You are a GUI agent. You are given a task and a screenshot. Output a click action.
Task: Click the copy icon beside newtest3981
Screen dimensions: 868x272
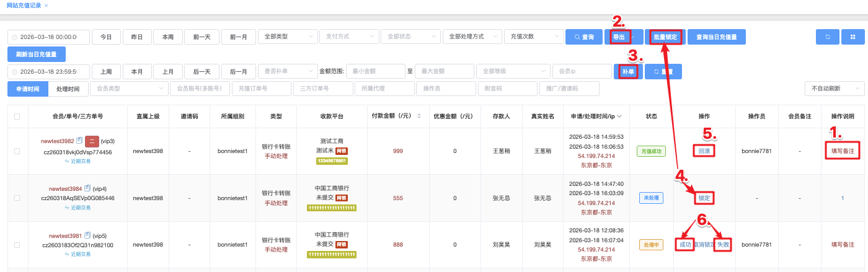point(87,235)
